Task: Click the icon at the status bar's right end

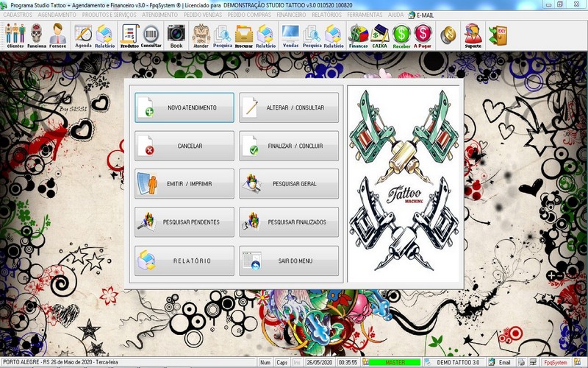Action: tap(578, 362)
